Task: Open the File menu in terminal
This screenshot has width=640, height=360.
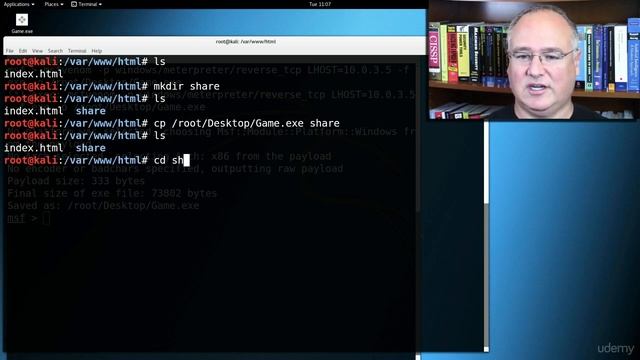Action: coord(10,51)
